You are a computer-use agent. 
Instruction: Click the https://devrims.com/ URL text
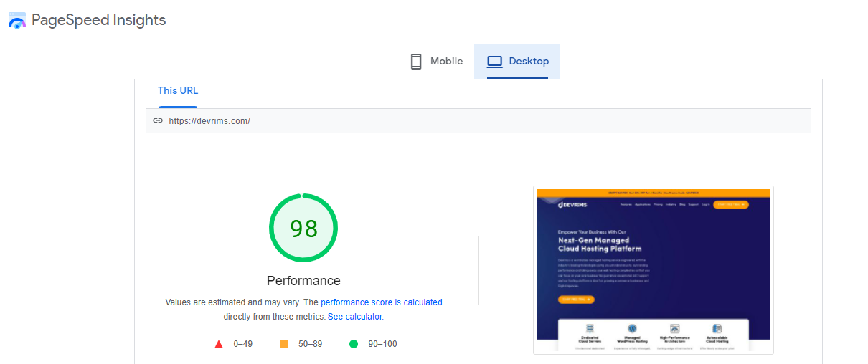209,121
